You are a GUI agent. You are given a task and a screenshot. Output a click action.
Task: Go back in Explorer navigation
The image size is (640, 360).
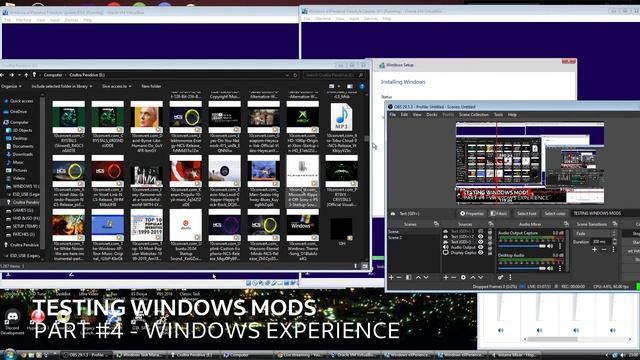click(3, 75)
